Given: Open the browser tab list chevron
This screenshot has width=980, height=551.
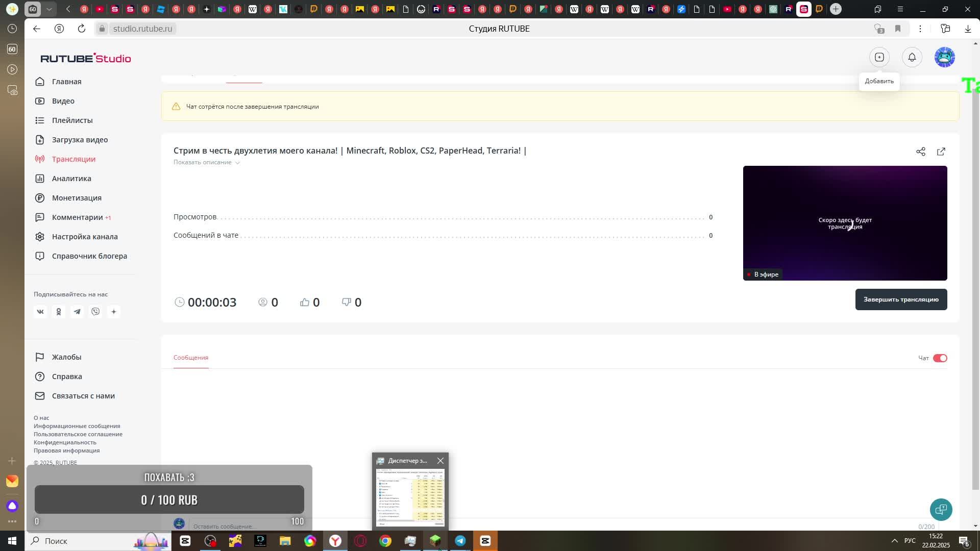Looking at the screenshot, I should coord(49,9).
